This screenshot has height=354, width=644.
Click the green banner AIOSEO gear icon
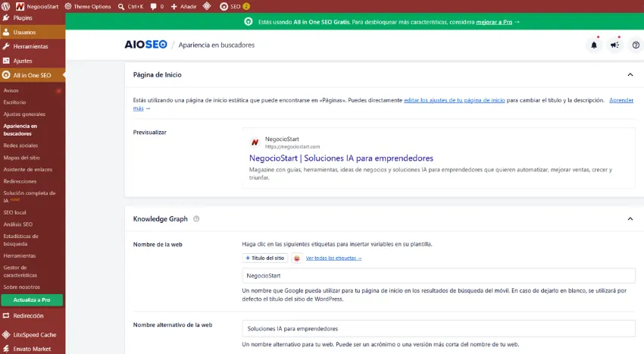point(249,22)
